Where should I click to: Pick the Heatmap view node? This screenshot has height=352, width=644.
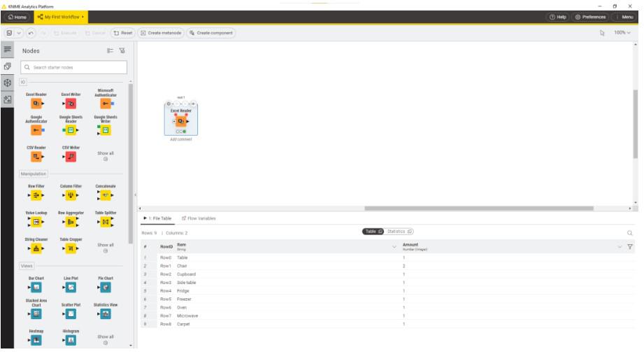point(36,340)
